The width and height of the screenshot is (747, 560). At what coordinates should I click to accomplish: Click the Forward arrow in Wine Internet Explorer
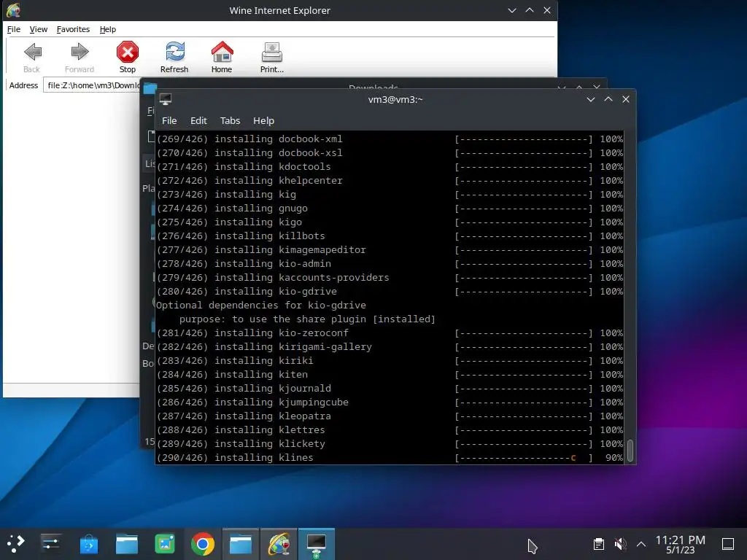(80, 57)
